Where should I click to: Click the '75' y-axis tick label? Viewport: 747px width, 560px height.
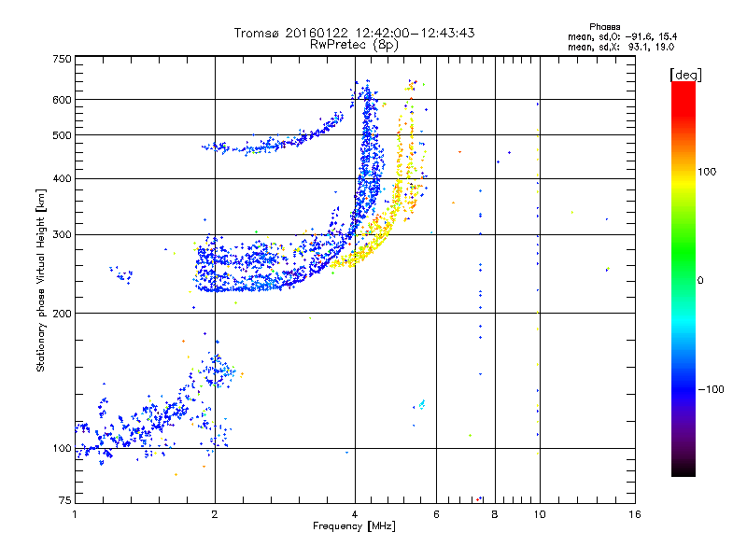[65, 500]
